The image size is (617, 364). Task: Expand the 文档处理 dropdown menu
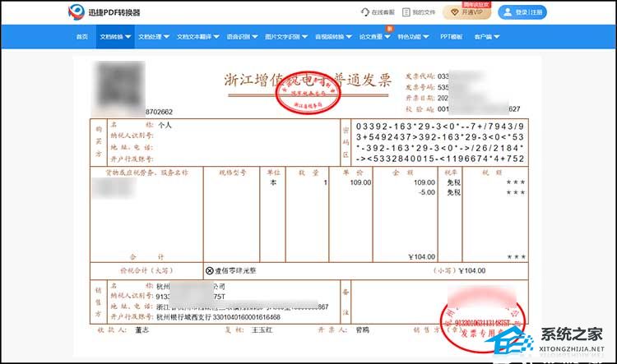[x=153, y=37]
